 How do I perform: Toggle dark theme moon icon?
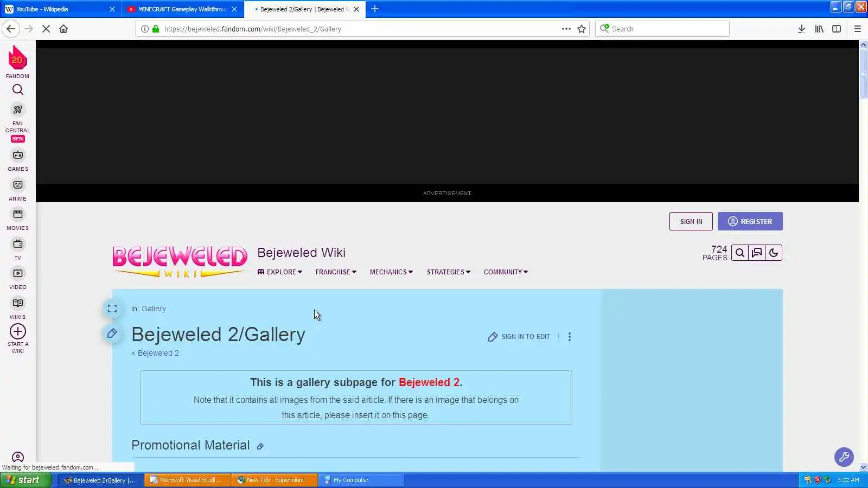(774, 253)
